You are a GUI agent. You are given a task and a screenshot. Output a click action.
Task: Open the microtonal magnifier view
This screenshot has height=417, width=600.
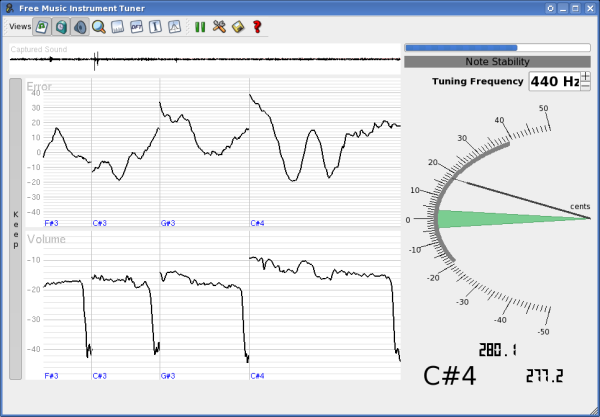tap(99, 27)
